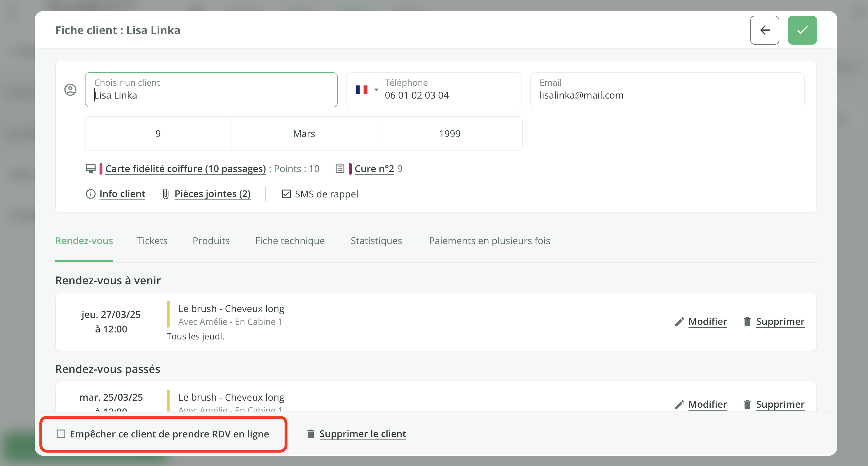Click the paperclip attachments icon
The height and width of the screenshot is (466, 868).
click(x=165, y=194)
